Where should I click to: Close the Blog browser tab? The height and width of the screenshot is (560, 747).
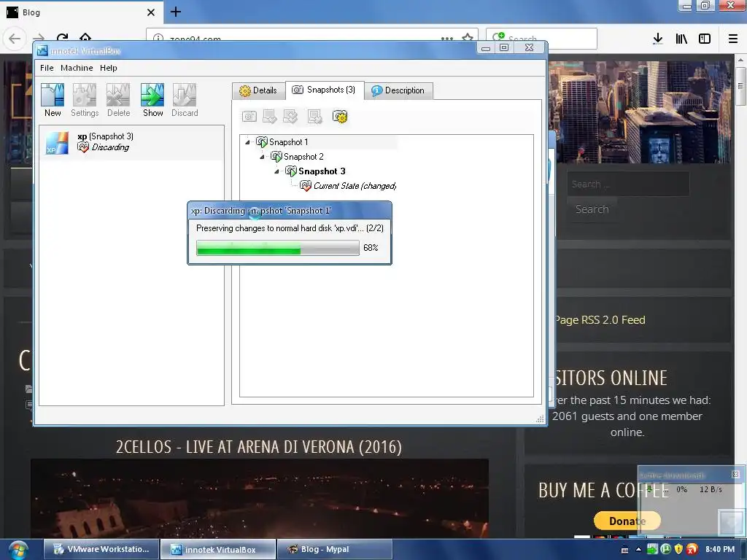point(151,12)
